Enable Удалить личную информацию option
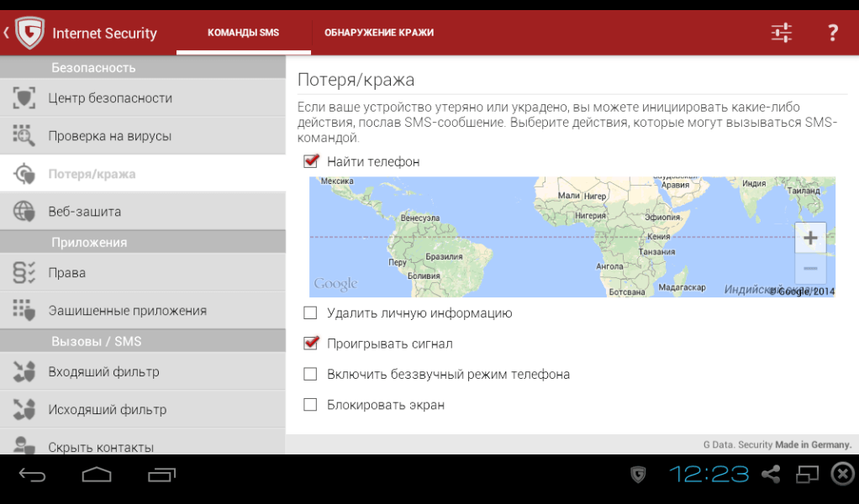 click(309, 312)
